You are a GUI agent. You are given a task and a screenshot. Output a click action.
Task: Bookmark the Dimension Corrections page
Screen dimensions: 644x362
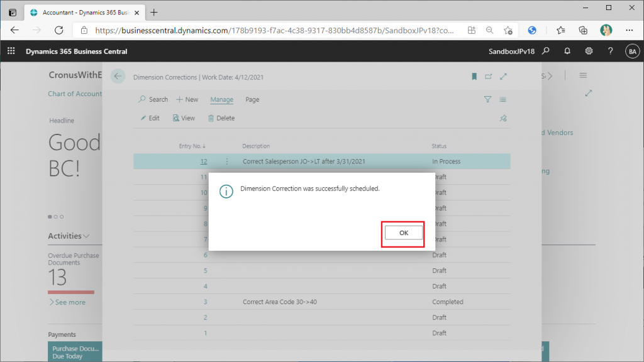click(x=474, y=76)
